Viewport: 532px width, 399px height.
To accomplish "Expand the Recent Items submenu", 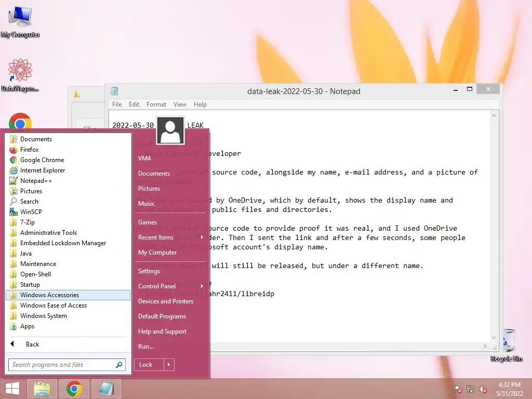I will 170,237.
